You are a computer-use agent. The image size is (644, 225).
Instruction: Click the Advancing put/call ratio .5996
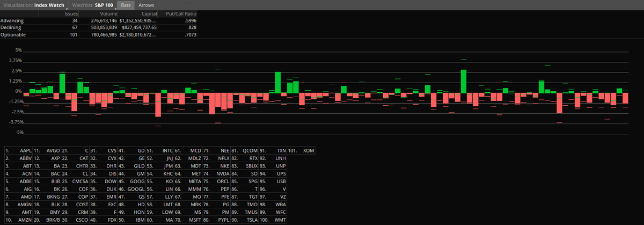(189, 20)
